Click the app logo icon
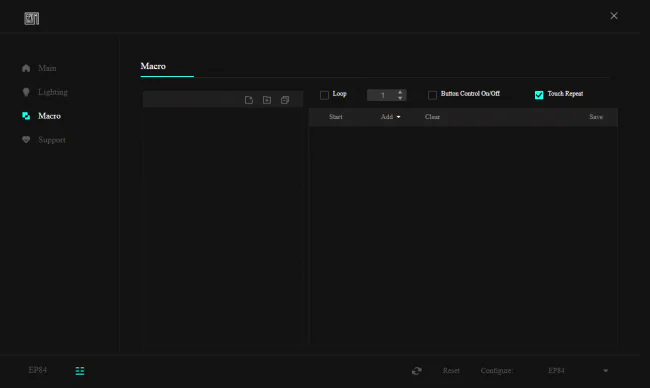This screenshot has height=388, width=650. point(32,18)
